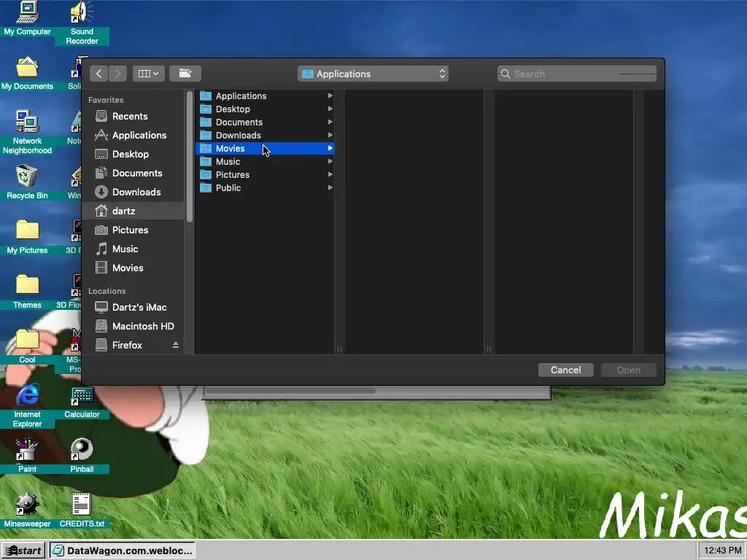Viewport: 747px width, 560px height.
Task: Open Minesweeper desktop icon
Action: tap(27, 510)
